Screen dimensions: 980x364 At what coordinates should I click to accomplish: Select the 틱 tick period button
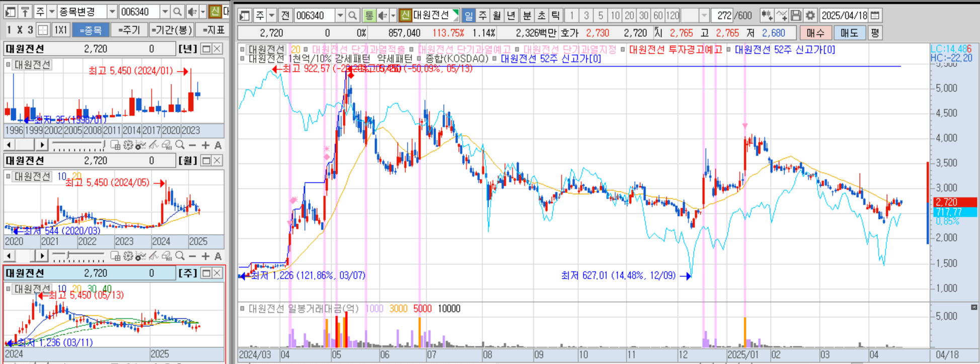(555, 16)
